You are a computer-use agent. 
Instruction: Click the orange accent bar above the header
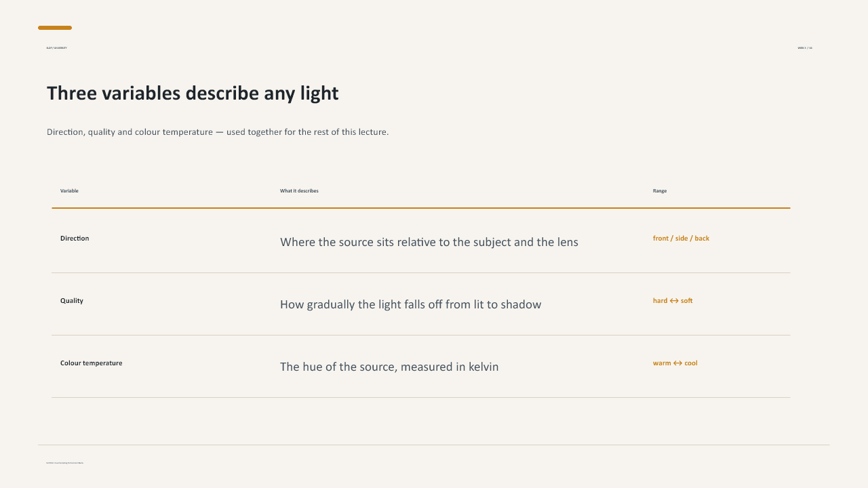click(x=55, y=28)
